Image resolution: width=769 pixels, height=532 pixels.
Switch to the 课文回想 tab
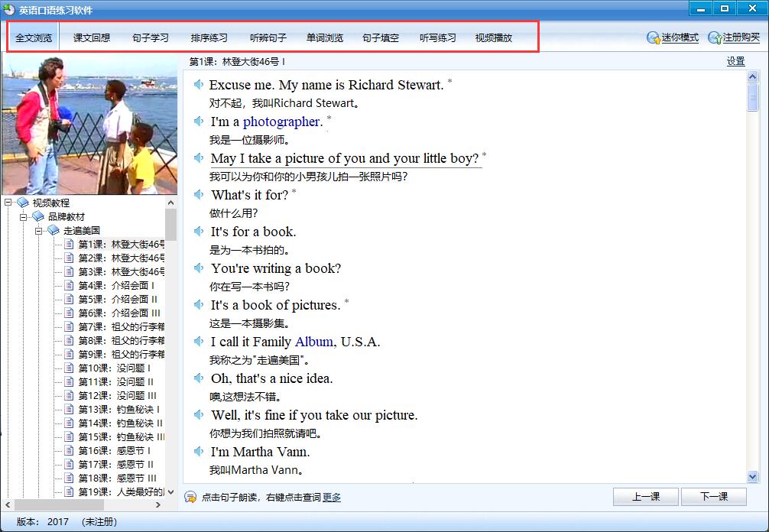point(92,37)
